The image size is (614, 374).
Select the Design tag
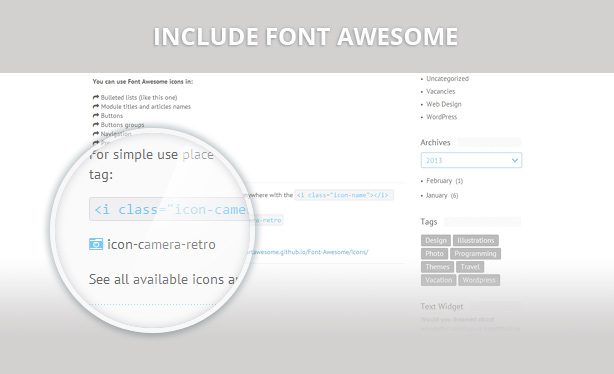pyautogui.click(x=436, y=240)
